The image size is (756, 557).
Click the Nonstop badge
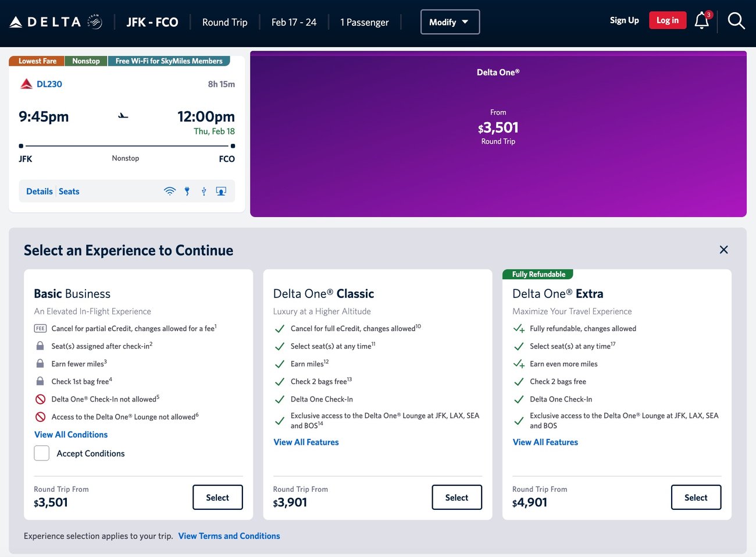tap(86, 61)
